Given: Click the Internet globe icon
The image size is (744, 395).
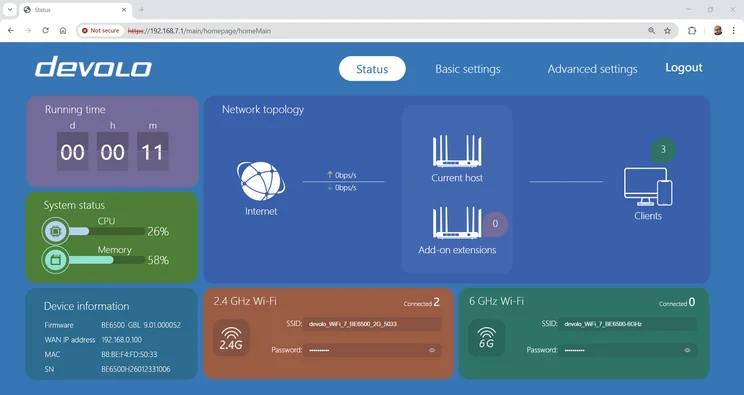Looking at the screenshot, I should coord(261,181).
